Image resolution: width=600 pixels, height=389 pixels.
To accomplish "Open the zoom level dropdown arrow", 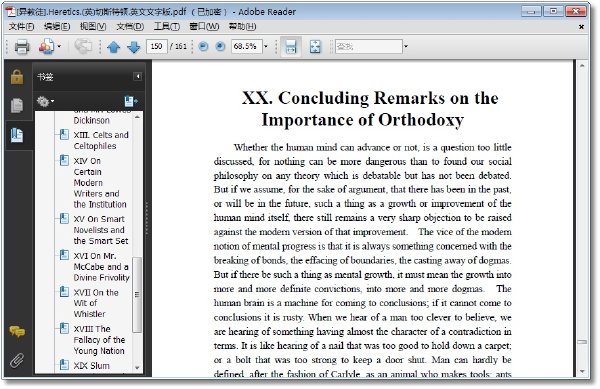I will 266,47.
